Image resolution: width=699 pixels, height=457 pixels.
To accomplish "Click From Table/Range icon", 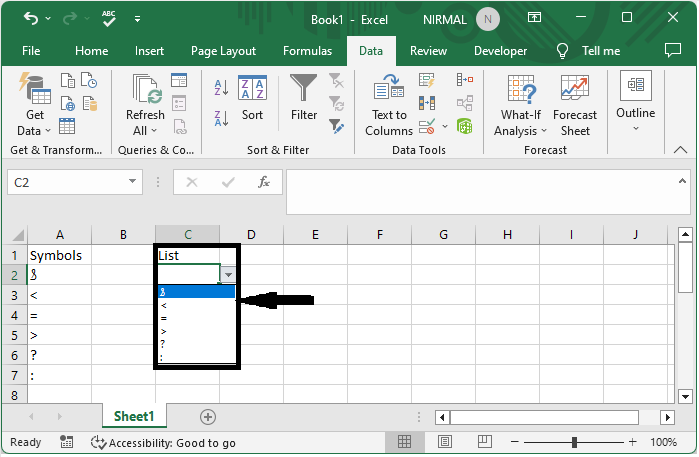I will pos(67,126).
